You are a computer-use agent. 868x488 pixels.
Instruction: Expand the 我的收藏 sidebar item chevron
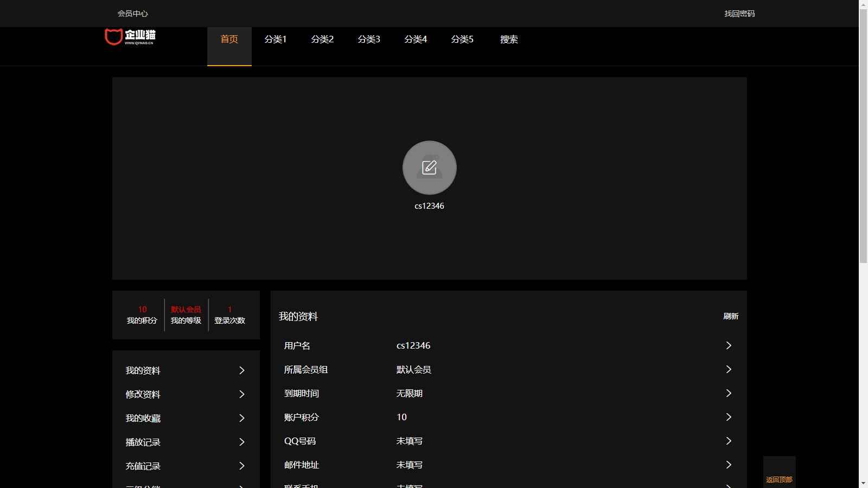point(242,418)
